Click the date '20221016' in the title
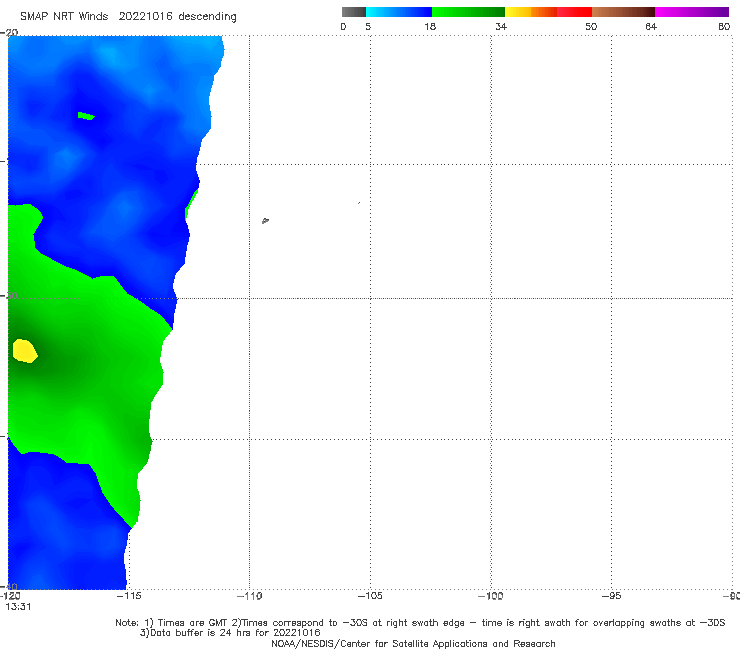Screen dimensions: 740x650 145,16
